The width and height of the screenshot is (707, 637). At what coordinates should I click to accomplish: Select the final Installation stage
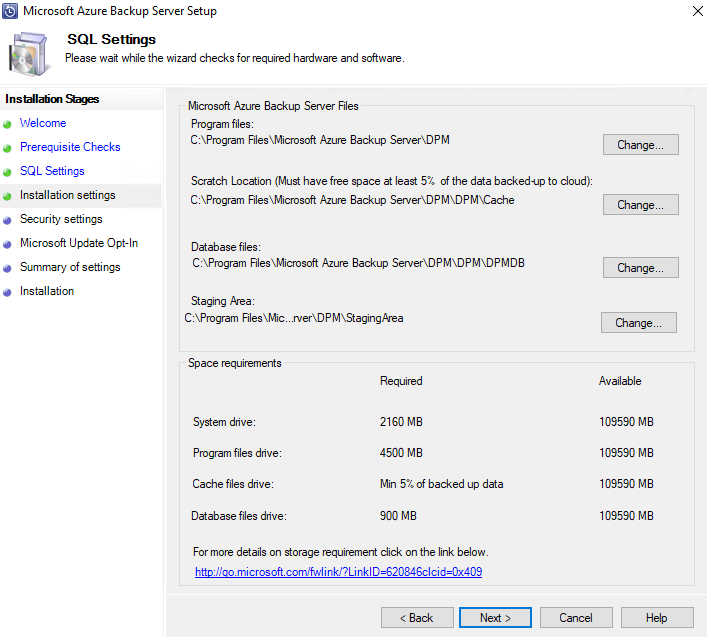[x=47, y=291]
